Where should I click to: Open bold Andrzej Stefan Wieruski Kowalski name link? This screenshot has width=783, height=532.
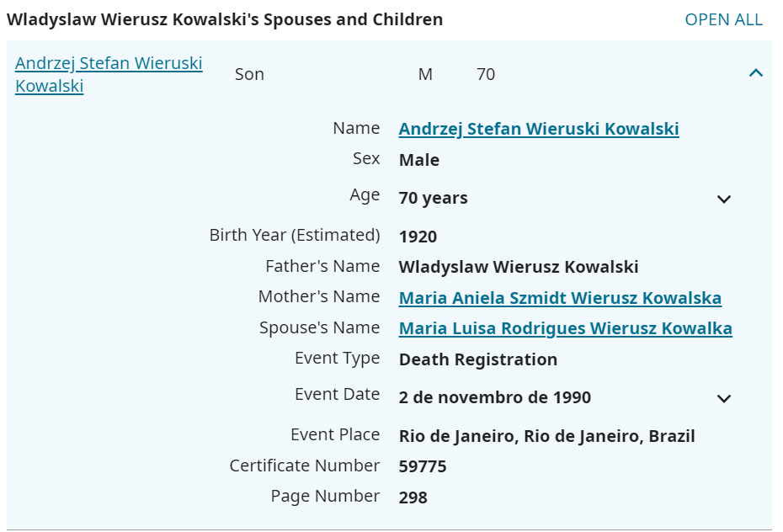(539, 129)
